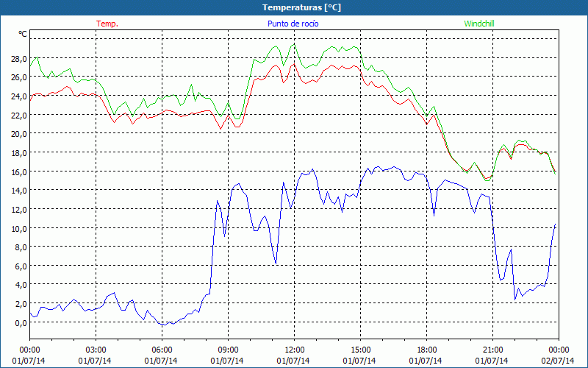Click the Temperaturas [°C] title text
Screen dimensions: 588x368
coord(301,7)
